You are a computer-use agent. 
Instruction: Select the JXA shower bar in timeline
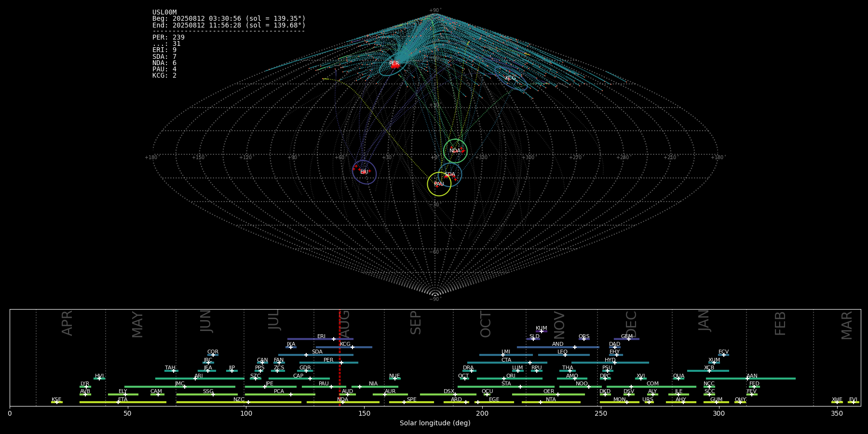(291, 347)
